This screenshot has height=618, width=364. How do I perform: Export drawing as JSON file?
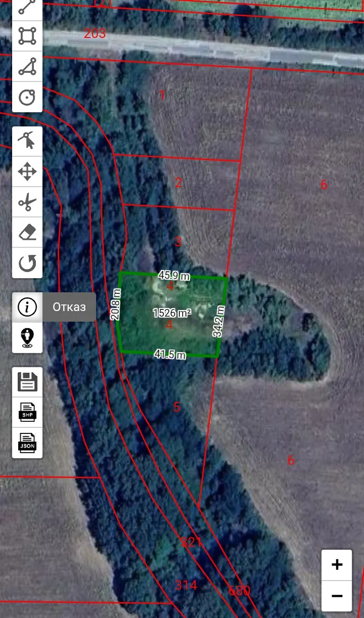click(x=27, y=443)
